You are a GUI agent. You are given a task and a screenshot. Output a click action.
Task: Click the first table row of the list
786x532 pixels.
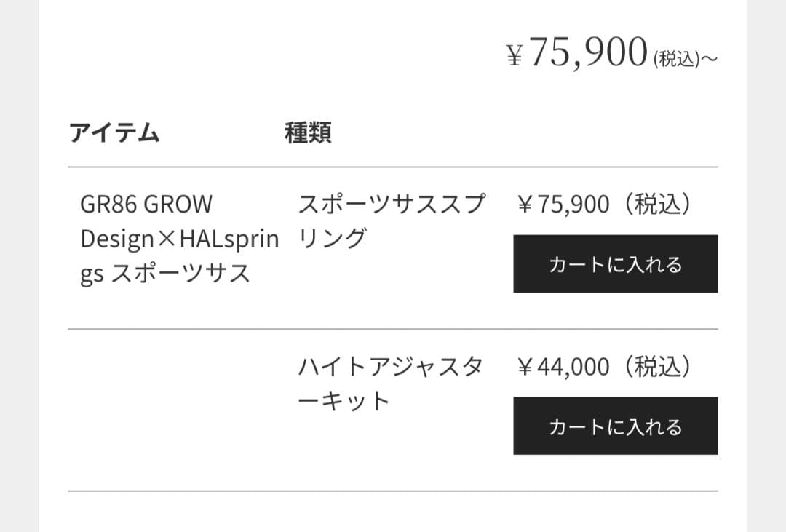[393, 247]
